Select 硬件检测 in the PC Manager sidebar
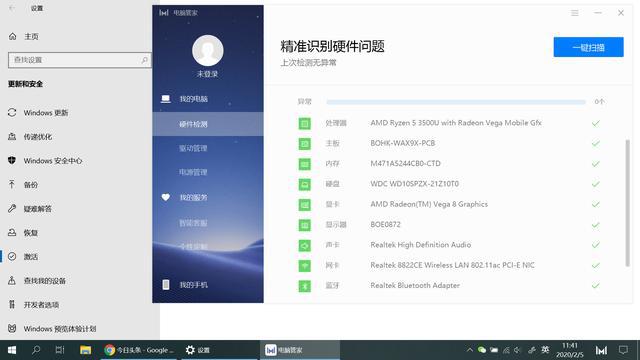640x360 pixels. [208, 124]
